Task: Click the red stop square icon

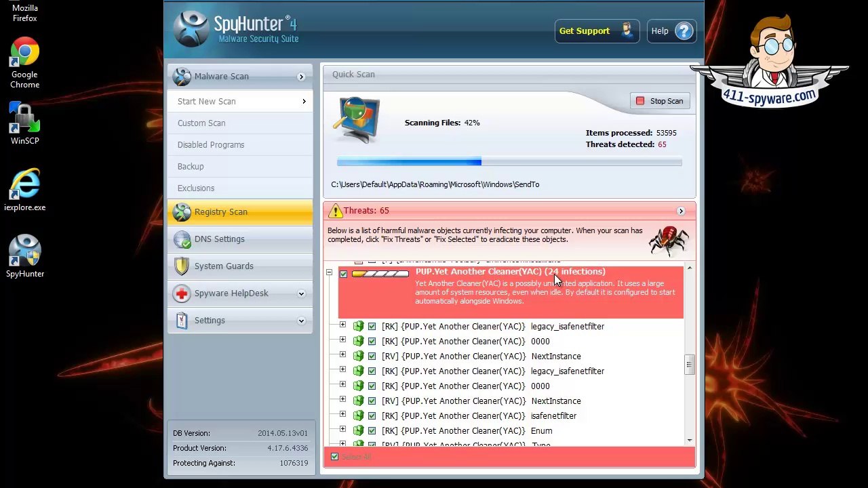Action: (x=640, y=101)
